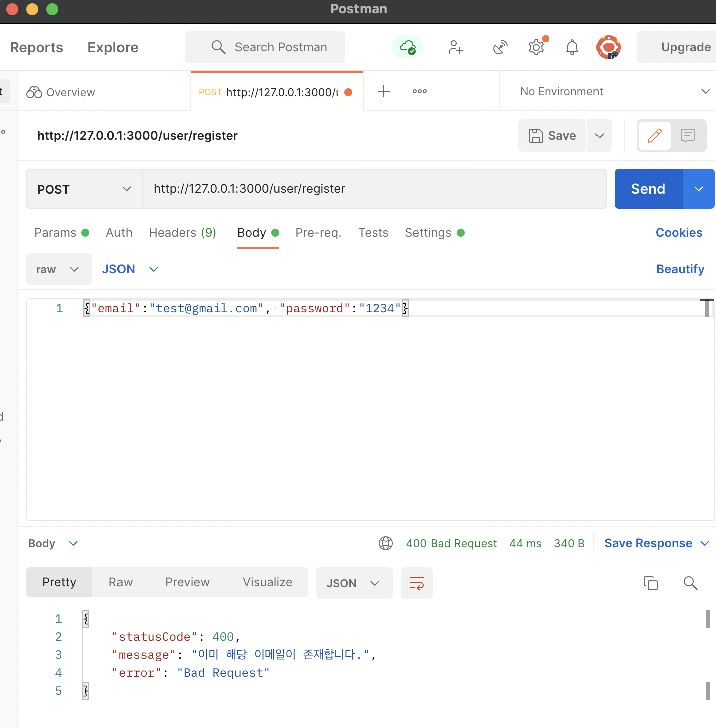Click the "statusCode": 400 response line

pos(176,637)
